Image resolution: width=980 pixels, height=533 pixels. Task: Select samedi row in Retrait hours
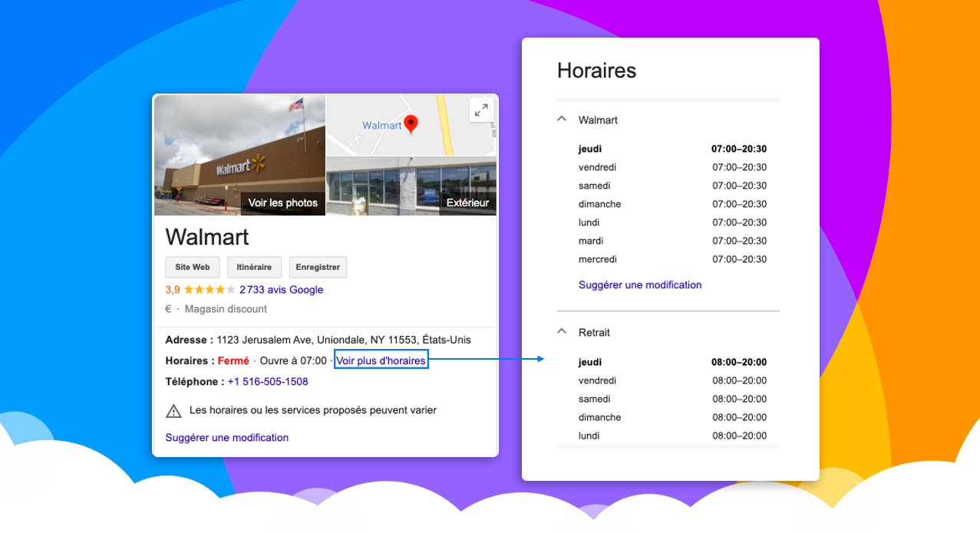(x=673, y=399)
